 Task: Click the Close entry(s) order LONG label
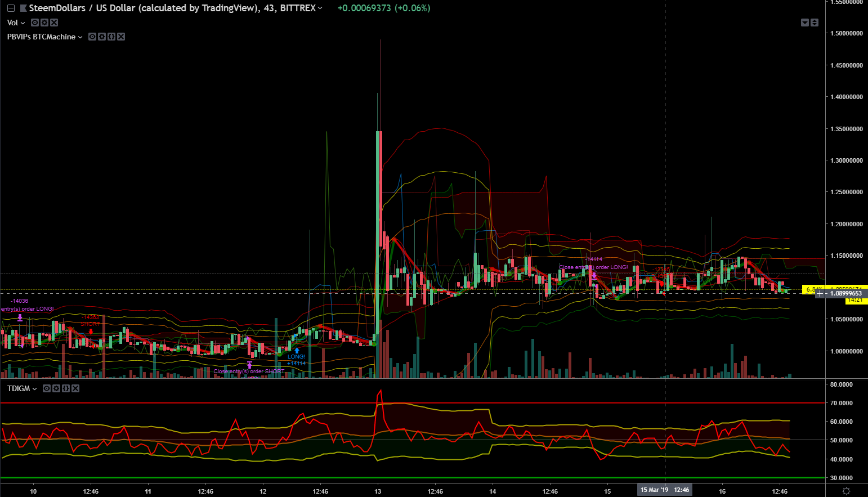(x=594, y=267)
